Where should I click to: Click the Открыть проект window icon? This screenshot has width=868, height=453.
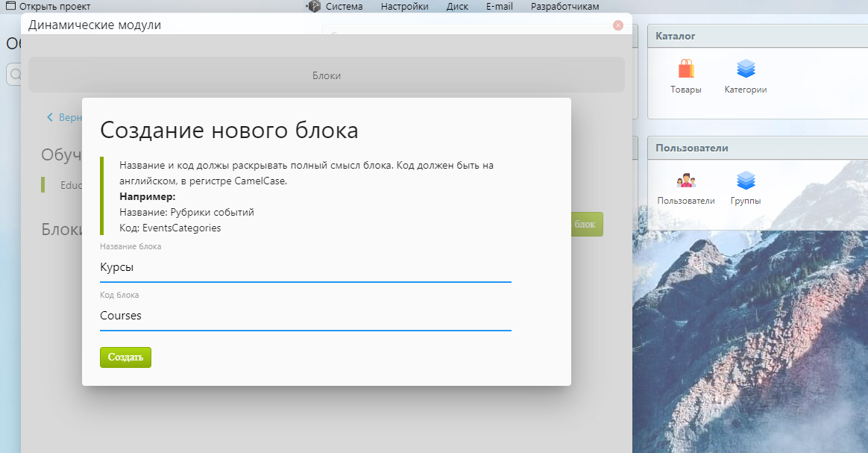coord(10,7)
